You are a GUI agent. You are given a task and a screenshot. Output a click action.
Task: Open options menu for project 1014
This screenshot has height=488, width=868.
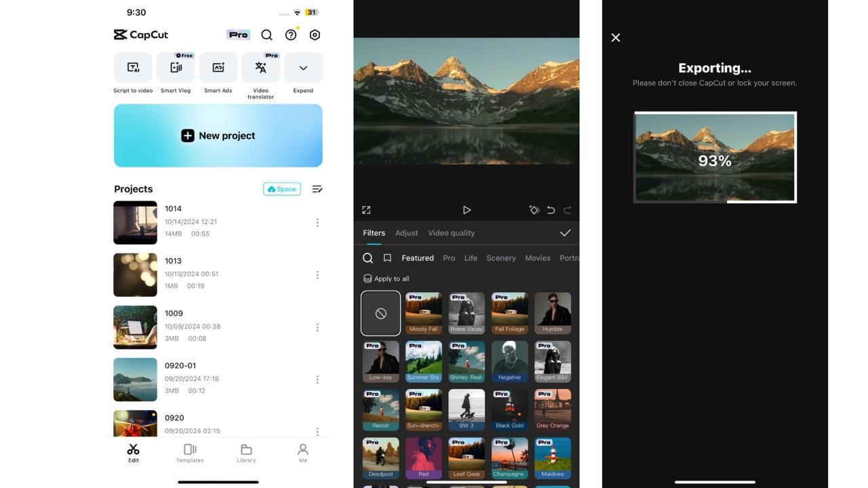(317, 222)
